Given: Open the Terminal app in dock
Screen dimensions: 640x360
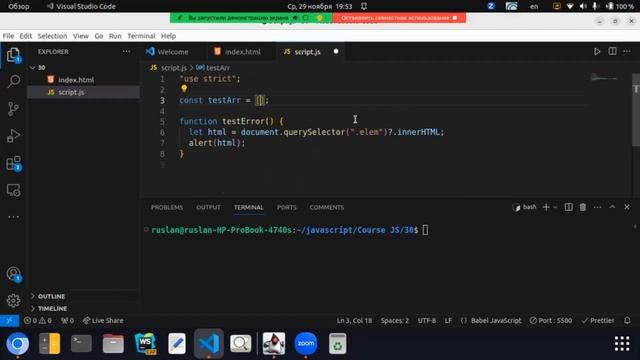Looking at the screenshot, I should pyautogui.click(x=81, y=344).
